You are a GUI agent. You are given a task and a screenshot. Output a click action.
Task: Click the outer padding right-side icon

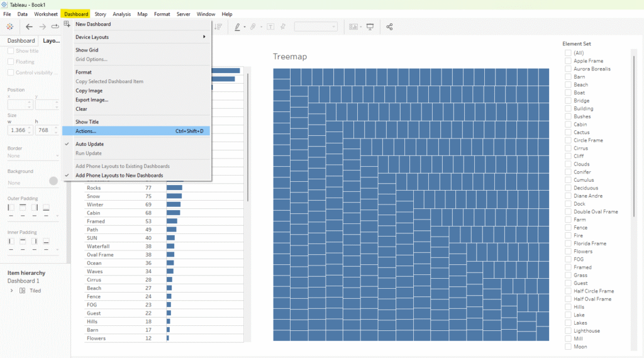35,208
